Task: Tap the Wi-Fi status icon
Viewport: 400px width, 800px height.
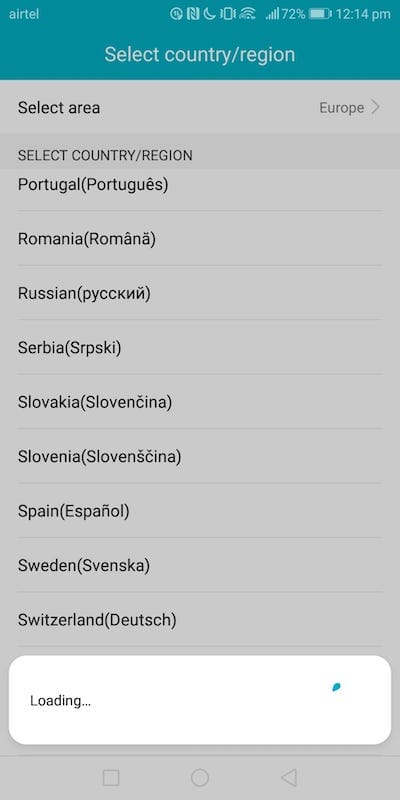Action: click(247, 14)
